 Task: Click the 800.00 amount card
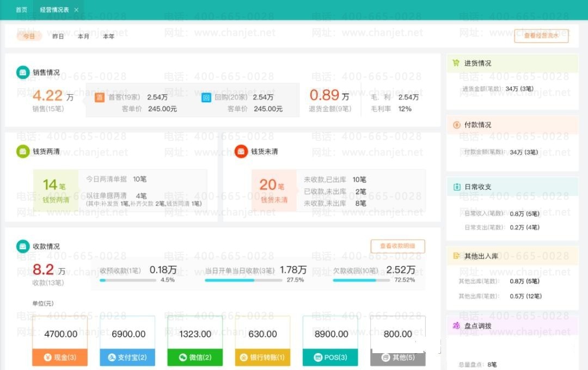pos(398,332)
